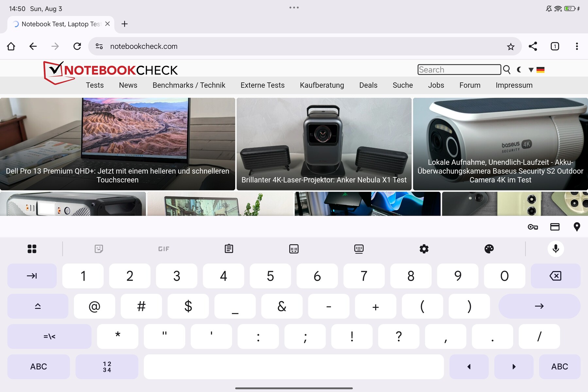The height and width of the screenshot is (392, 588).
Task: Open the addresses location pin icon
Action: (577, 227)
